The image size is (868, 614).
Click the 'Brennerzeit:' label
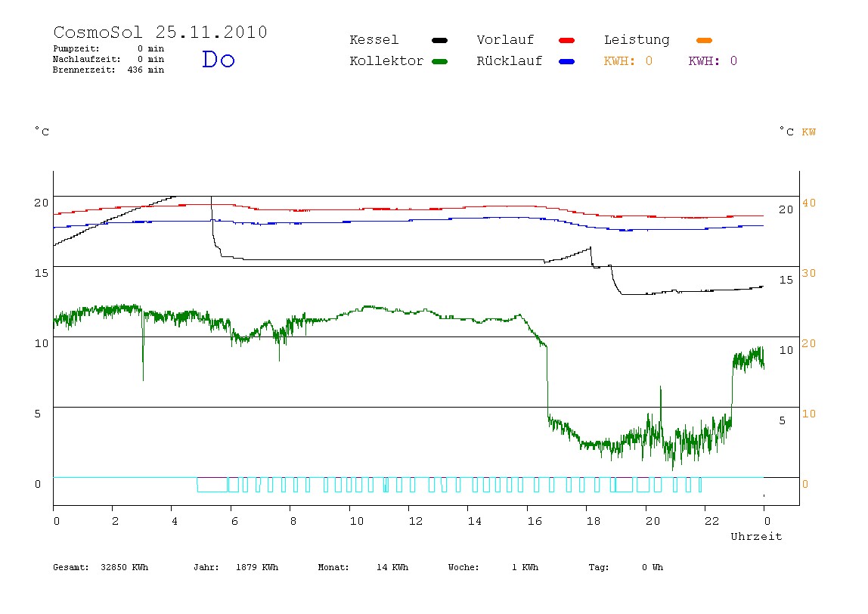click(84, 70)
